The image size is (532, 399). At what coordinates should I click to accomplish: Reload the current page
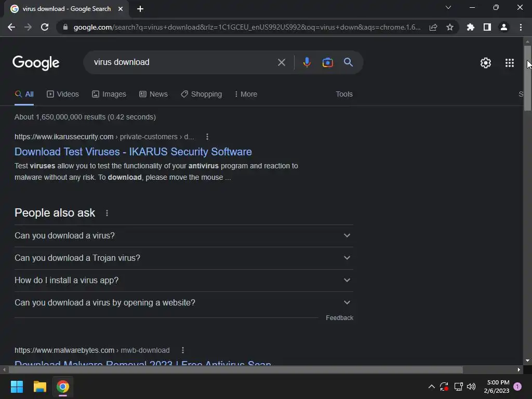tap(45, 27)
